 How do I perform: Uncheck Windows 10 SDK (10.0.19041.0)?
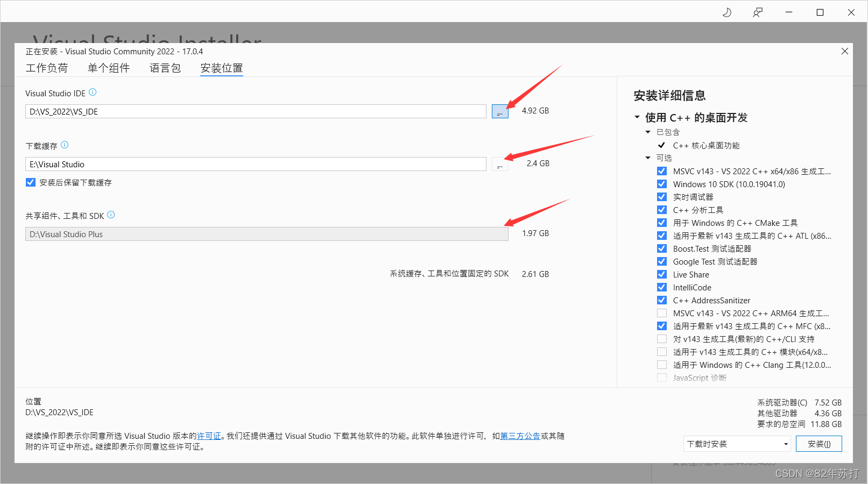coord(662,184)
